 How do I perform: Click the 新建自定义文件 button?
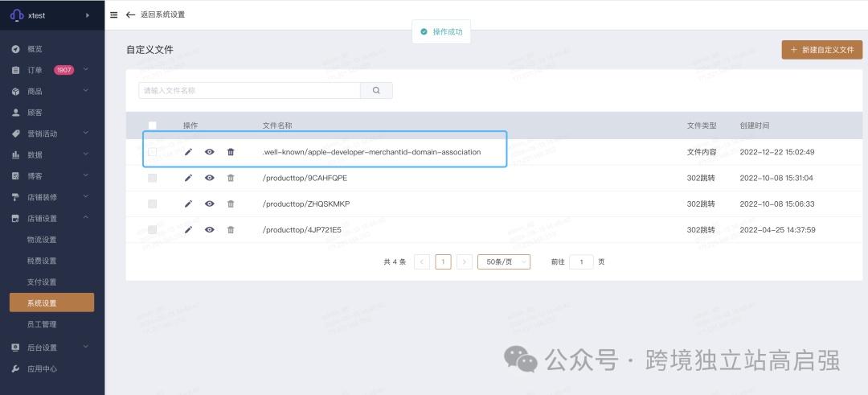(x=821, y=49)
